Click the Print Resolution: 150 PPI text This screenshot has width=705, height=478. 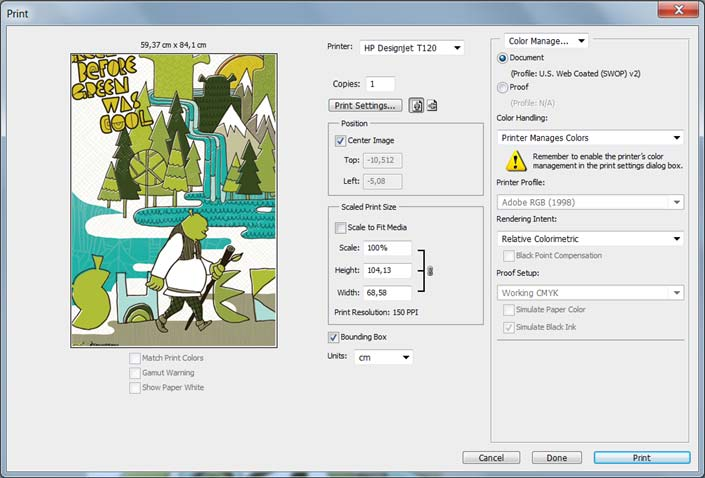376,312
